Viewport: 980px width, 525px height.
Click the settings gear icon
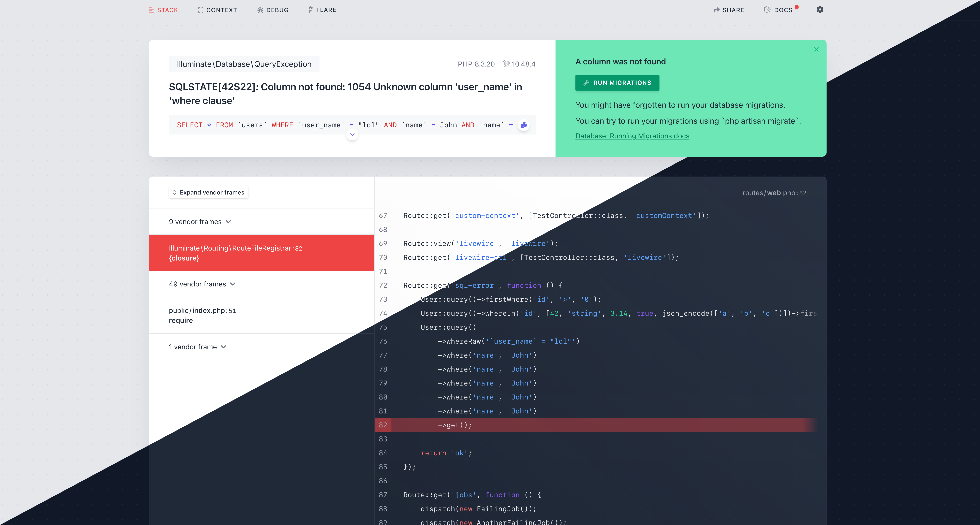820,9
